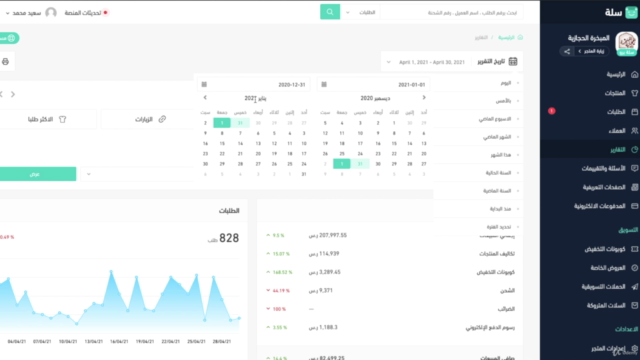Image resolution: width=640 pixels, height=360 pixels.
Task: Click the order search input field
Action: coord(451,12)
